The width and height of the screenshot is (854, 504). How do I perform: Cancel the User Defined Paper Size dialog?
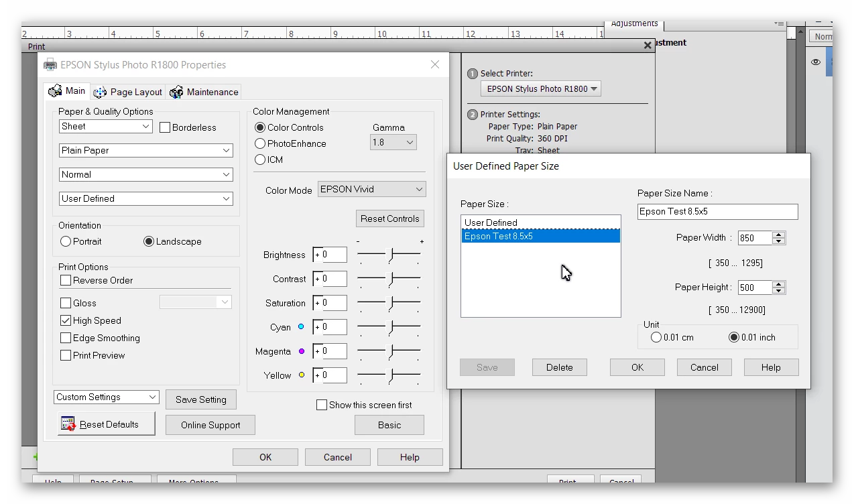(705, 367)
